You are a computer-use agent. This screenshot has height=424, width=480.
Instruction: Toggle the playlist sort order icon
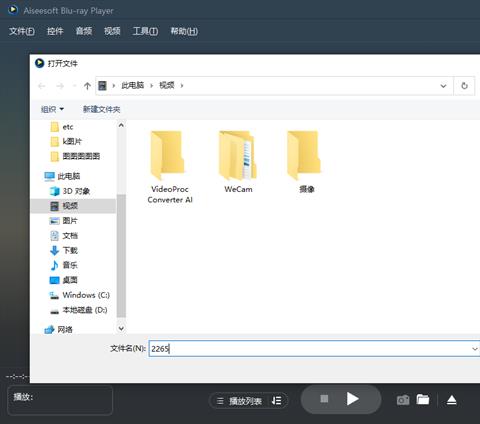(x=276, y=401)
